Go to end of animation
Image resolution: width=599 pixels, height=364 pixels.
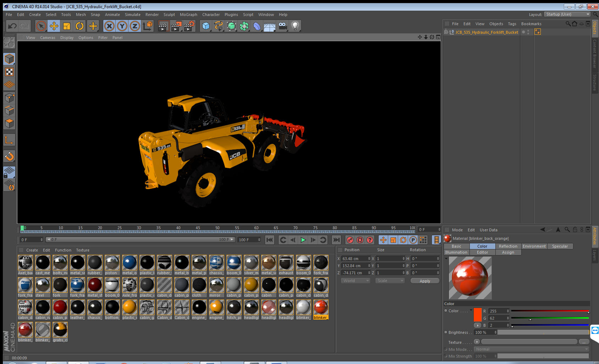[x=336, y=240]
